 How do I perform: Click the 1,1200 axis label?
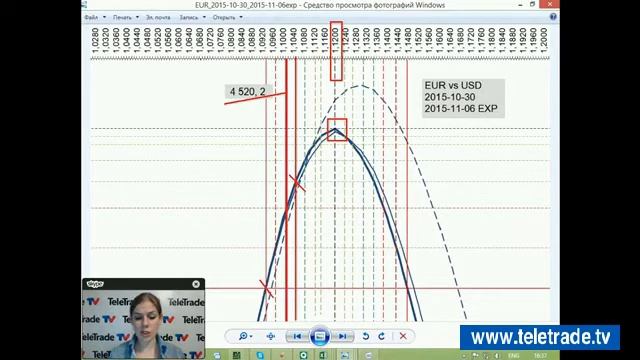coord(336,40)
